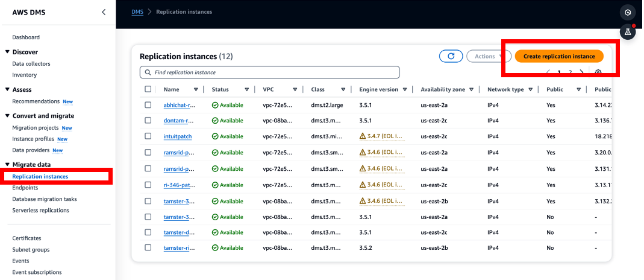Click the 18.218 public IP cell

(603, 136)
